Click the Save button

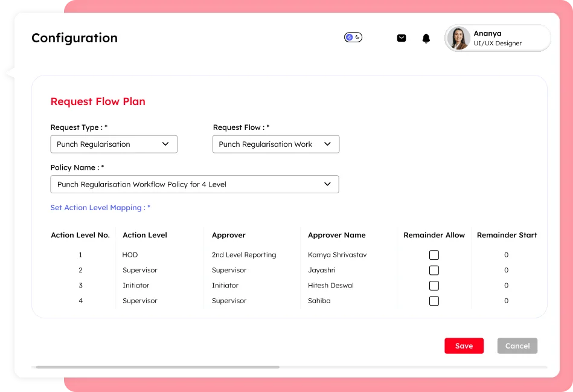(464, 345)
